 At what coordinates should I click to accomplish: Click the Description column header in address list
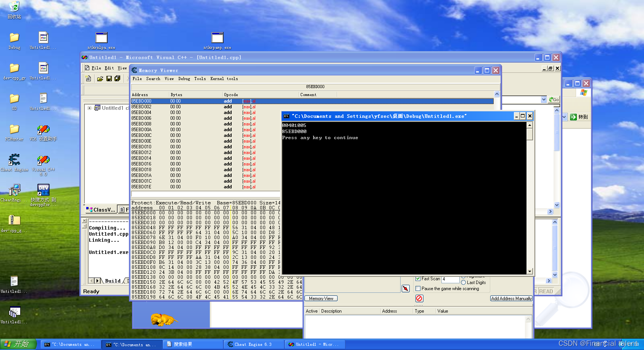(350, 311)
